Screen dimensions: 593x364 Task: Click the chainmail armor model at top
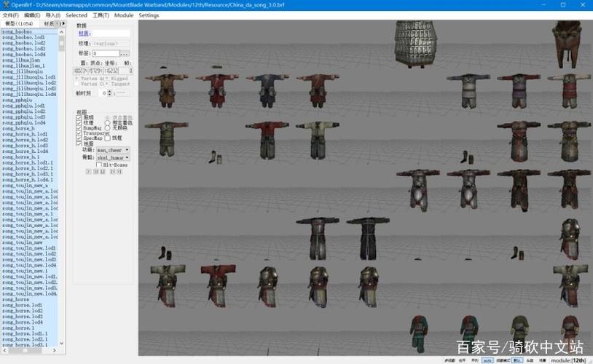416,44
